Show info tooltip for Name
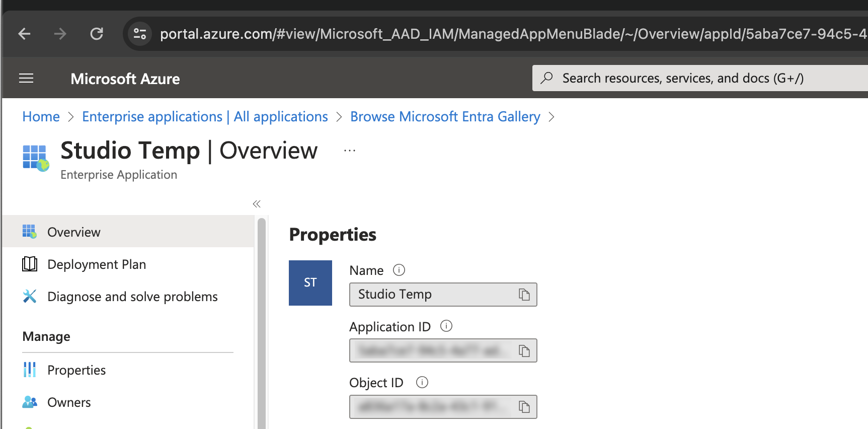This screenshot has height=429, width=868. [399, 270]
